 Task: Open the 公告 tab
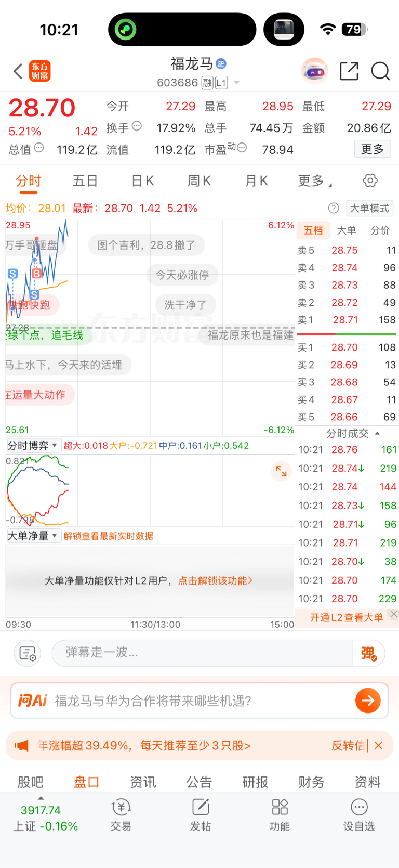pos(199,782)
